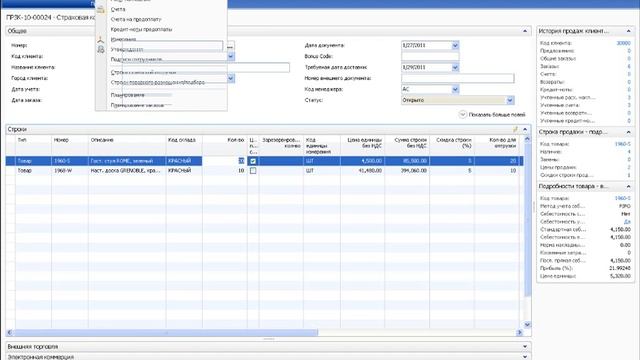Open the Город клиента dropdown arrow
Viewport: 640px width, 360px height.
coord(231,78)
